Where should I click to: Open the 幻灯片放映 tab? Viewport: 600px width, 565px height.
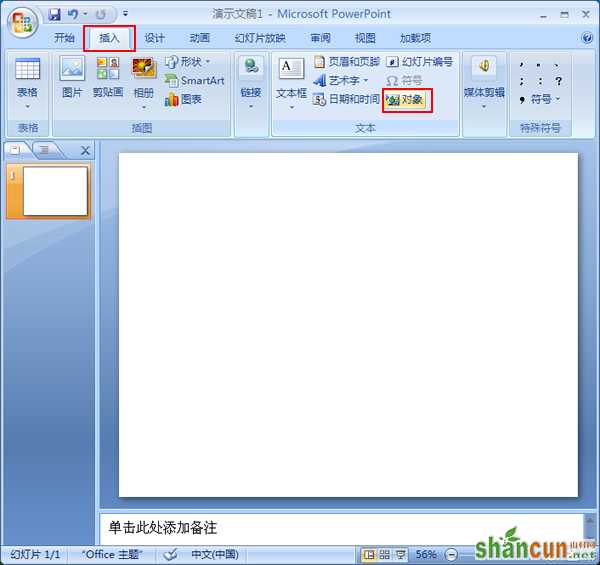(260, 38)
